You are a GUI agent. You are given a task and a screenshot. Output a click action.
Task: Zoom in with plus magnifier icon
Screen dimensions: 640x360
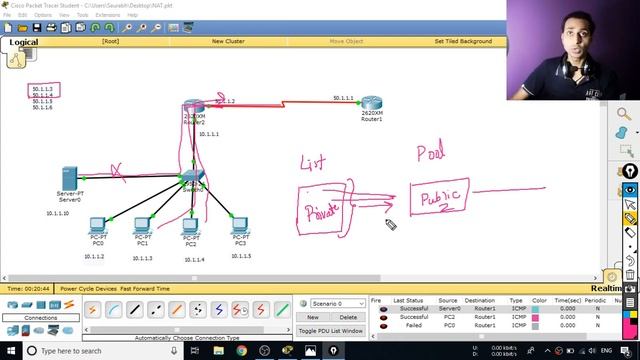point(127,28)
